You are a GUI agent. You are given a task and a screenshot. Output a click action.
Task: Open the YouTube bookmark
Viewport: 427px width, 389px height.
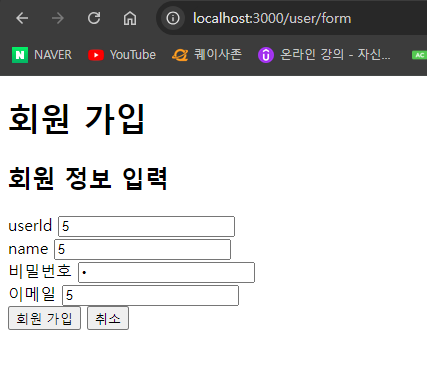(x=122, y=55)
